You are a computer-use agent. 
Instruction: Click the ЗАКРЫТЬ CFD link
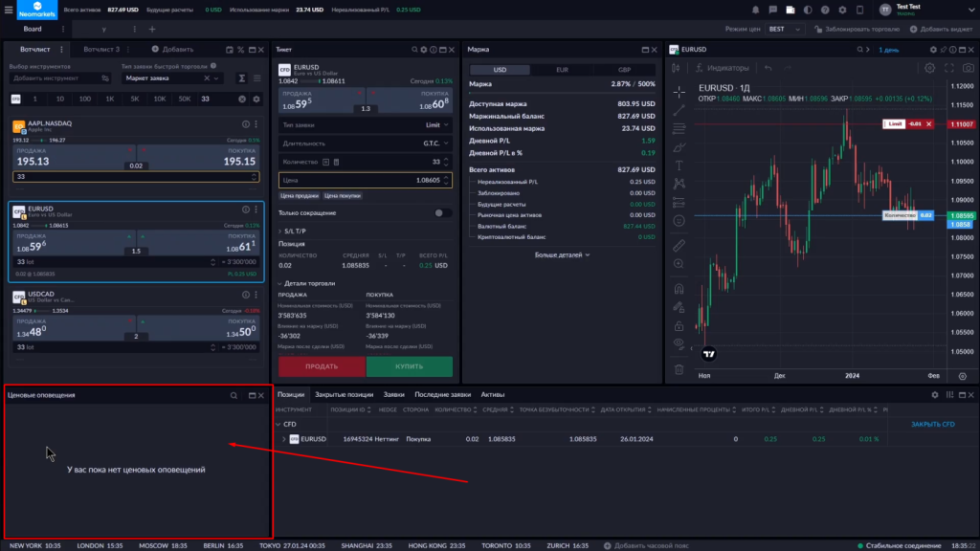click(932, 424)
